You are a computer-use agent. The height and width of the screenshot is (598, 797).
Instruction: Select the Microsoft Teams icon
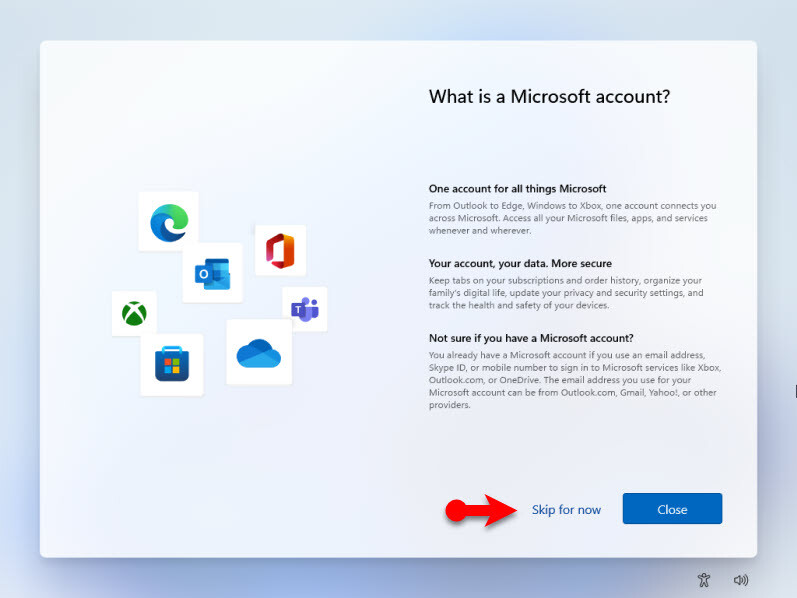304,309
